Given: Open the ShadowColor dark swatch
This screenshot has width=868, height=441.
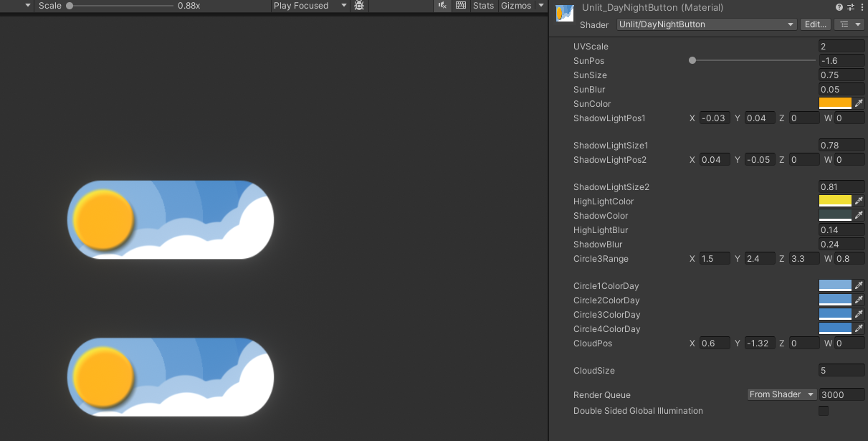Looking at the screenshot, I should (836, 215).
